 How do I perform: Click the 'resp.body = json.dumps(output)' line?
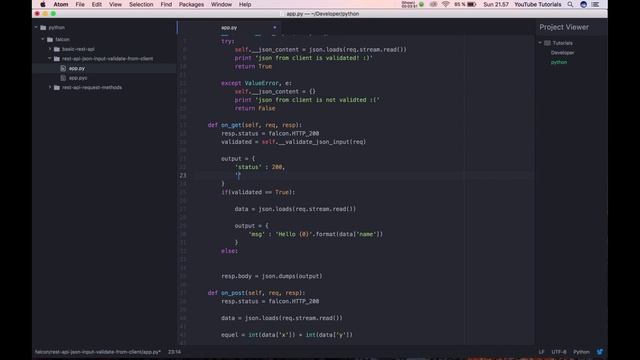pos(271,276)
